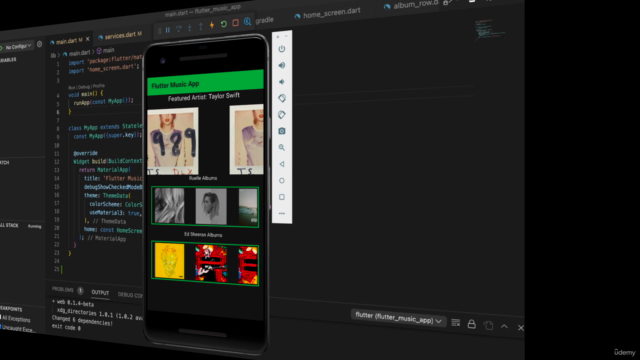
Task: Tap the first 1989 album cover
Action: coord(173,141)
